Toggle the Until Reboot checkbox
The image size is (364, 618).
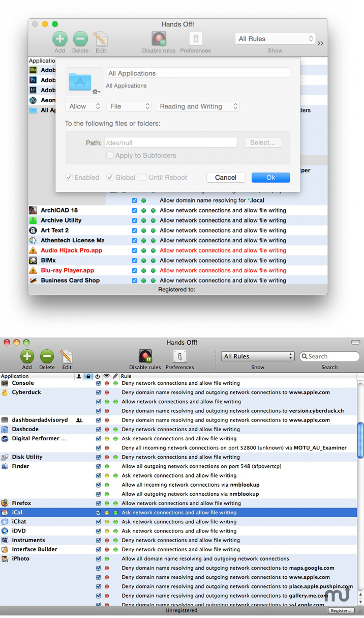(x=143, y=178)
